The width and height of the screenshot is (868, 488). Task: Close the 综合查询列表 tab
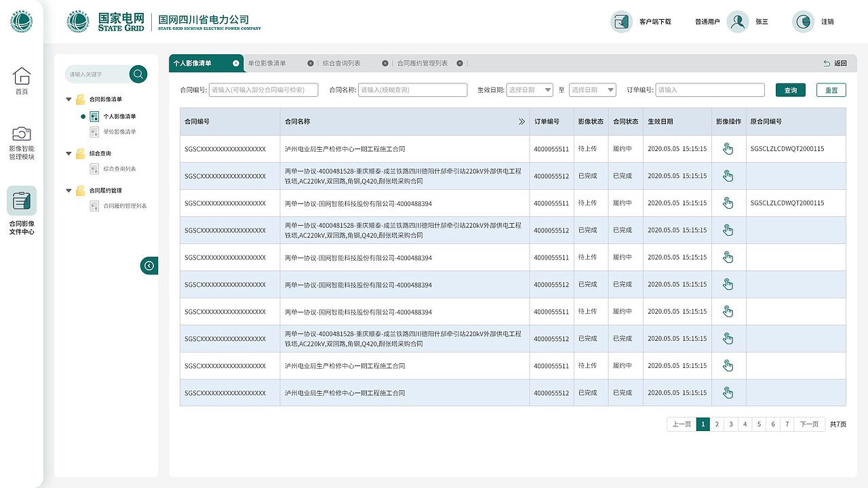click(x=385, y=63)
